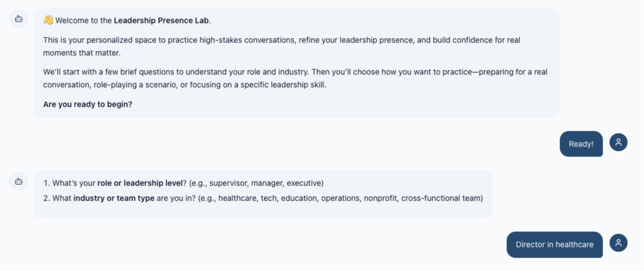644x271 pixels.
Task: Click the "Are you ready to begin?" line
Action: [88, 104]
